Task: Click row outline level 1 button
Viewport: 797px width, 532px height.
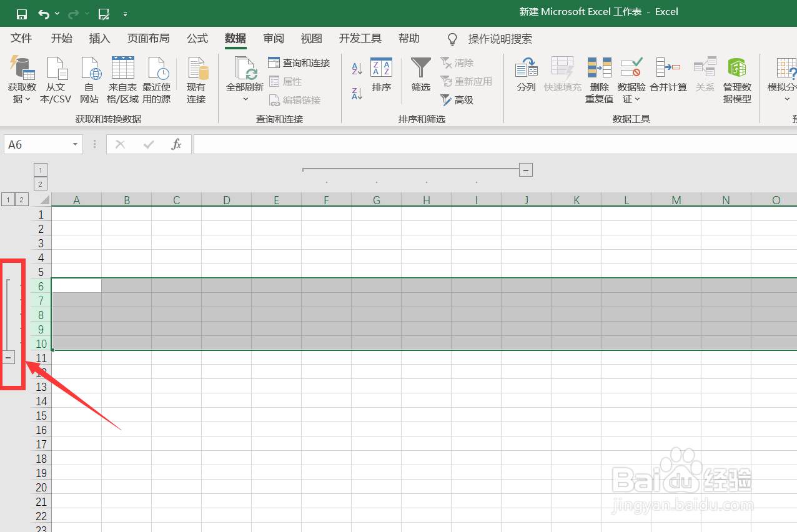Action: pos(7,200)
